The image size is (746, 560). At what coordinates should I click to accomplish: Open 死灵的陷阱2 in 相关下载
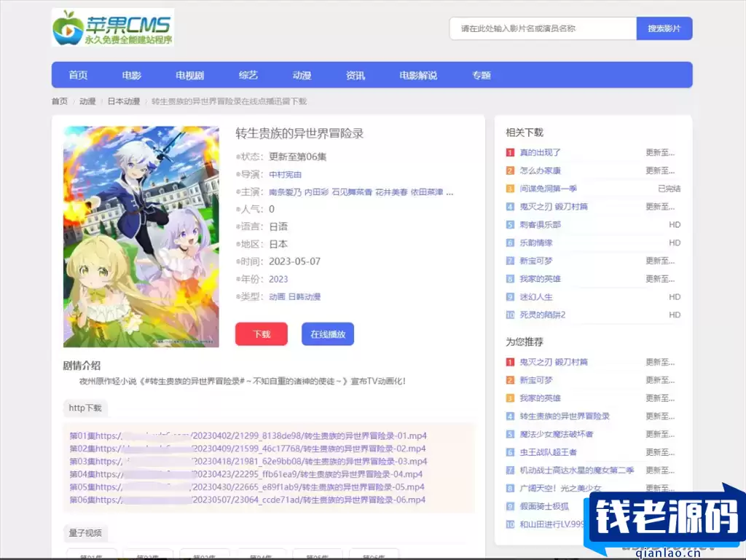click(542, 315)
